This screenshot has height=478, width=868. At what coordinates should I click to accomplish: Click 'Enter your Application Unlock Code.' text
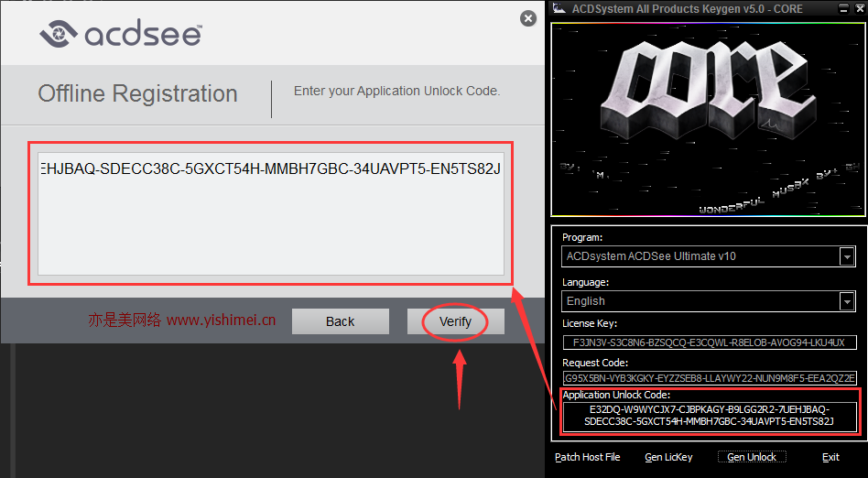[x=396, y=91]
